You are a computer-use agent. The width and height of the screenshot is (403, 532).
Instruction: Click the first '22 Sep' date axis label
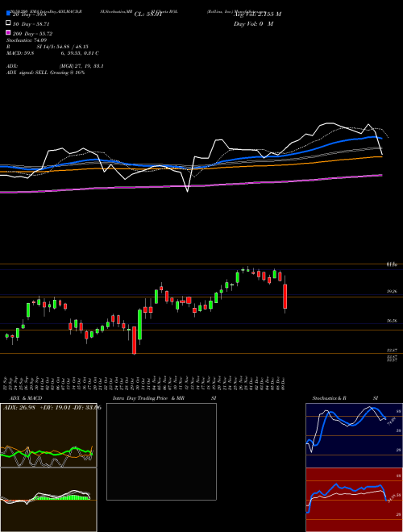6,382
